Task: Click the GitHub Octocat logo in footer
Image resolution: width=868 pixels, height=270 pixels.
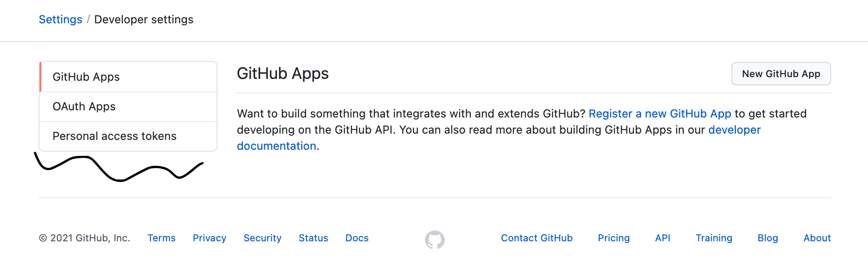Action: (434, 240)
